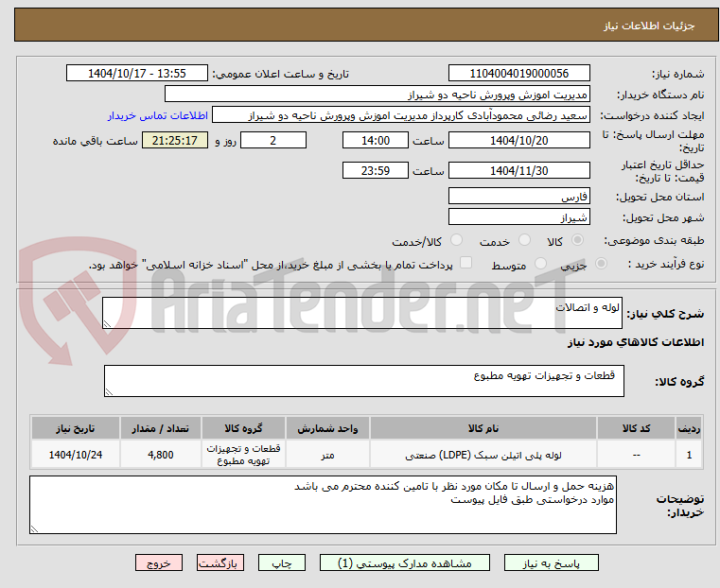Click the announcement date field 1404/10/17 - 13:55
Image resolution: width=720 pixels, height=588 pixels.
click(137, 74)
